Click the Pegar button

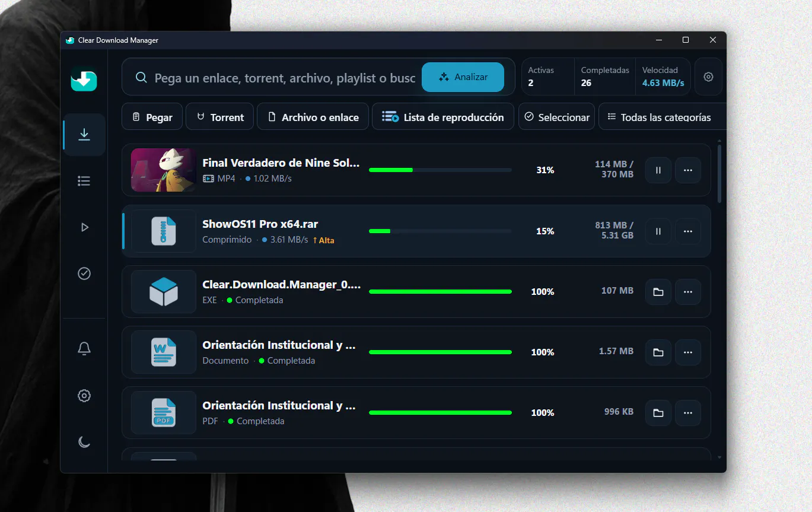(152, 117)
